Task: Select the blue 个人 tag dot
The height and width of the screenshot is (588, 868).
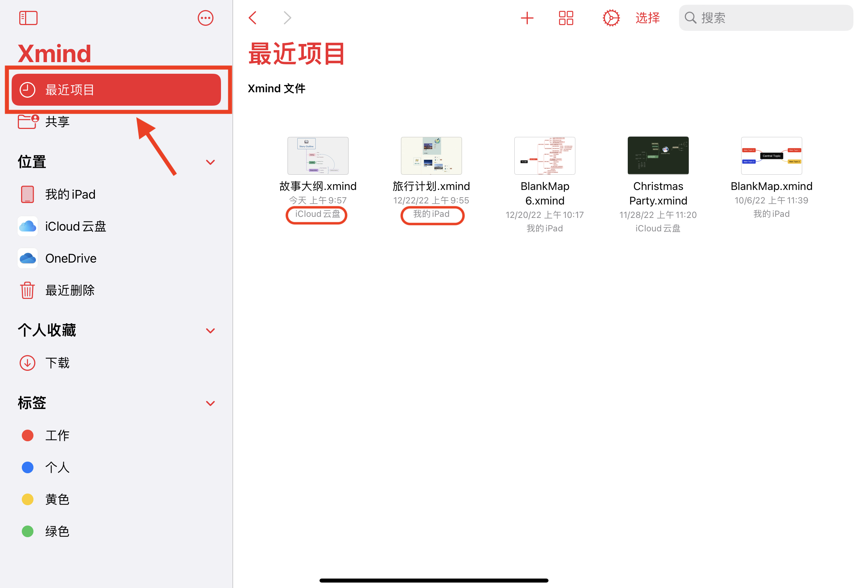Action: [x=28, y=467]
